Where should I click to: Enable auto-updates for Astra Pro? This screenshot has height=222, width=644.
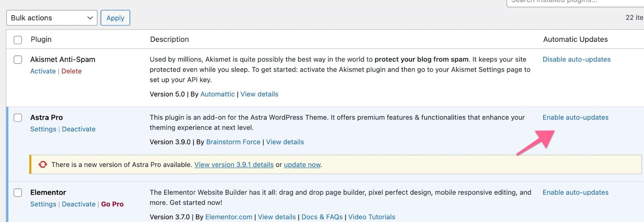pos(575,117)
